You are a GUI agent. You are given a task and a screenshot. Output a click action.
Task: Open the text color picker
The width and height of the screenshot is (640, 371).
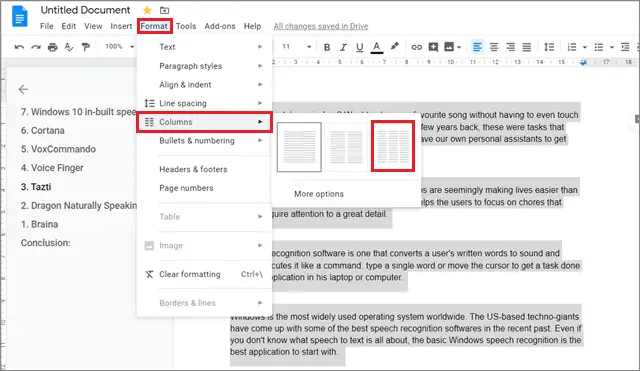(377, 47)
